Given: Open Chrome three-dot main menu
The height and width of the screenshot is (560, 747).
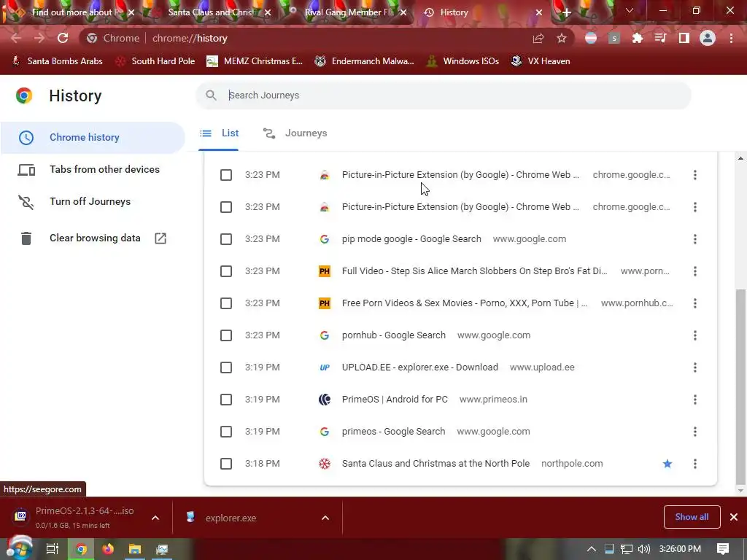Looking at the screenshot, I should point(731,38).
